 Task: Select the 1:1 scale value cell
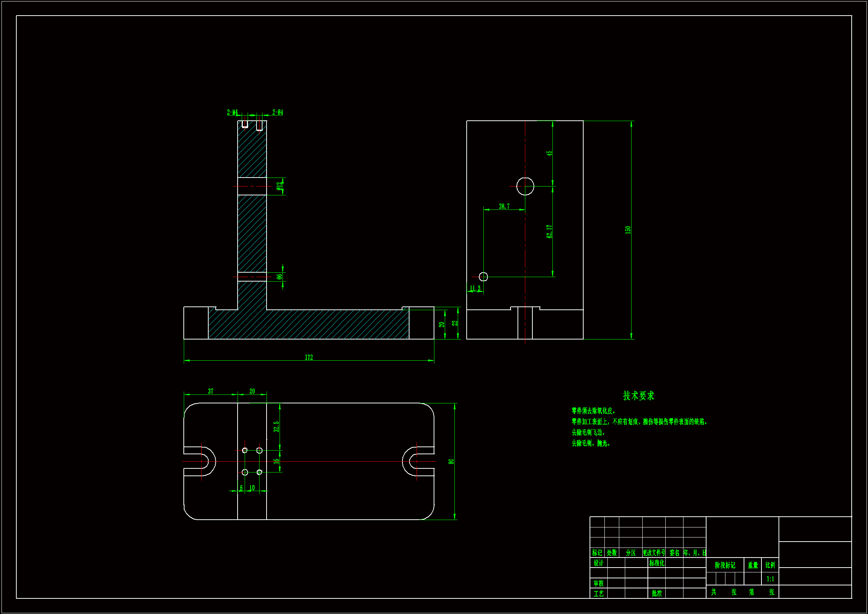(770, 579)
